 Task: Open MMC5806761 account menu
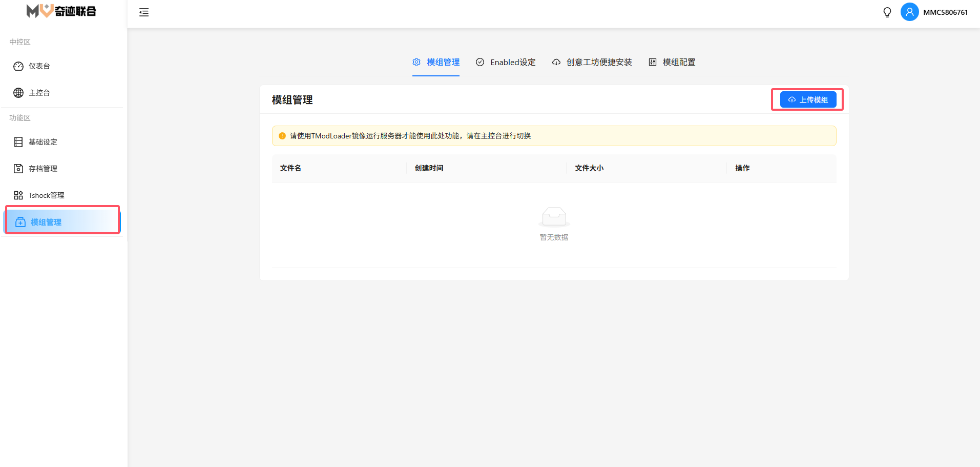pos(945,12)
